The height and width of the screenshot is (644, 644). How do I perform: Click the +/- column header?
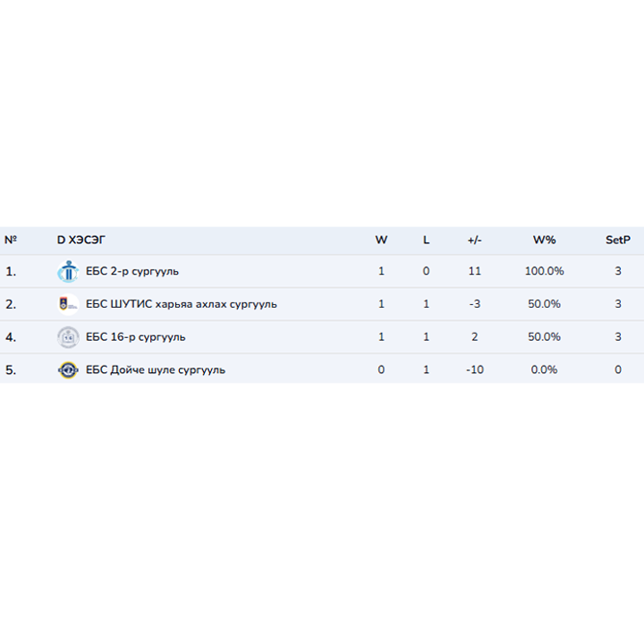474,240
